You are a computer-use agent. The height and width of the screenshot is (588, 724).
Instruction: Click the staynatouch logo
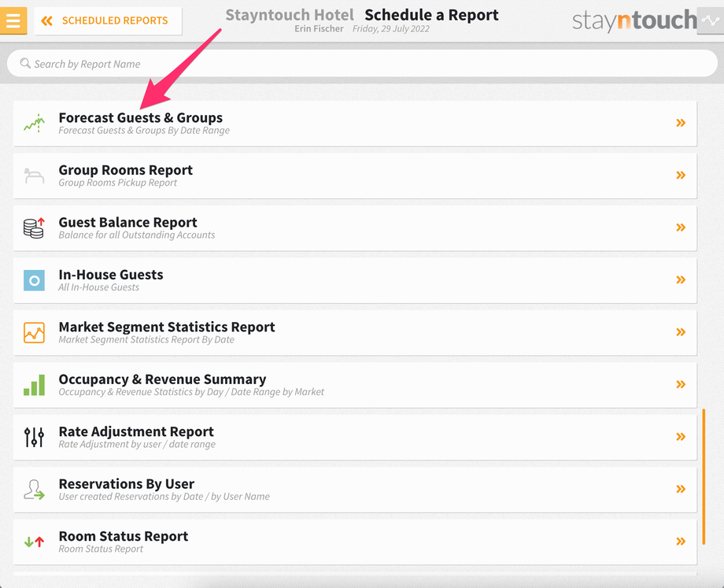(634, 20)
